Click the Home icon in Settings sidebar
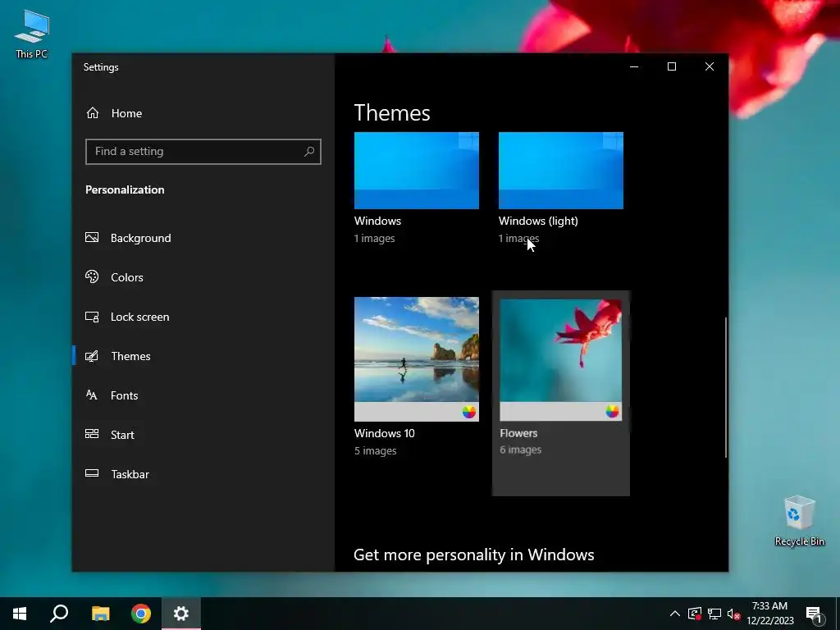 pos(93,113)
